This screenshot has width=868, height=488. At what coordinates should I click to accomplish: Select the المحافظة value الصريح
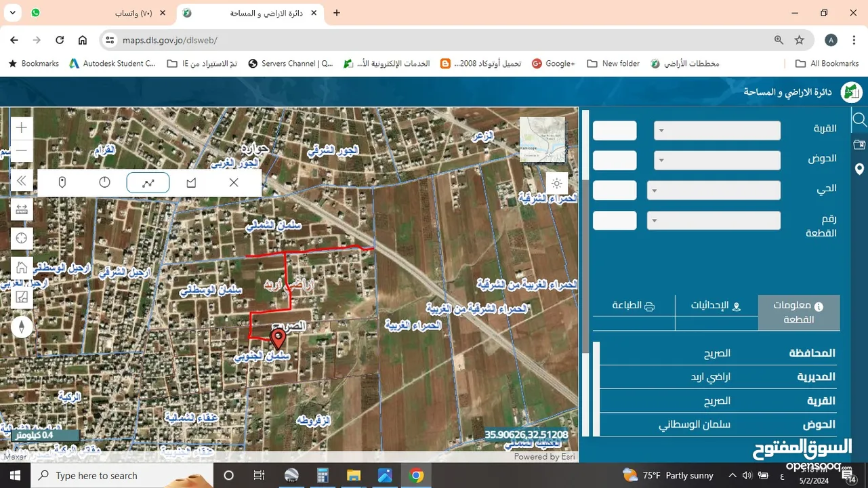tap(717, 353)
